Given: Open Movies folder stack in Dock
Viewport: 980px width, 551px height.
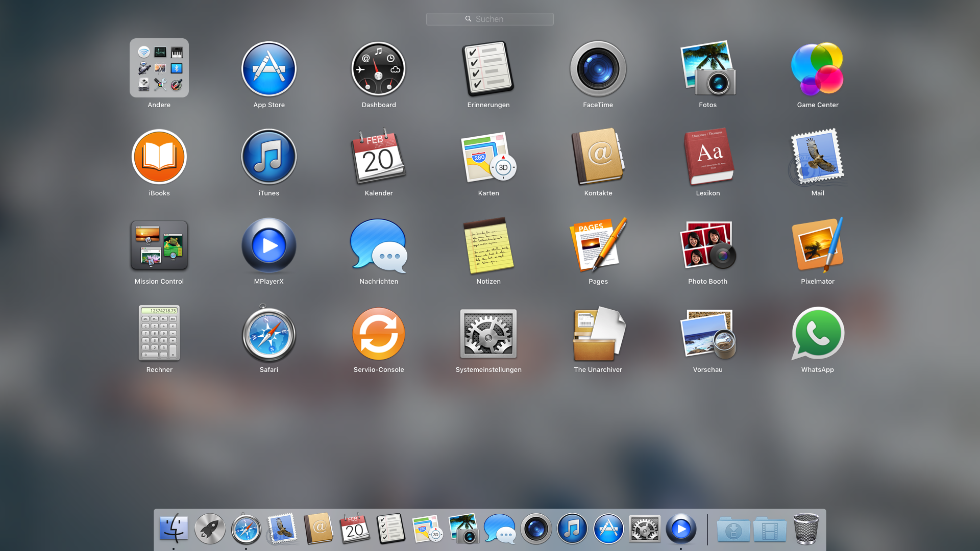Looking at the screenshot, I should [769, 530].
